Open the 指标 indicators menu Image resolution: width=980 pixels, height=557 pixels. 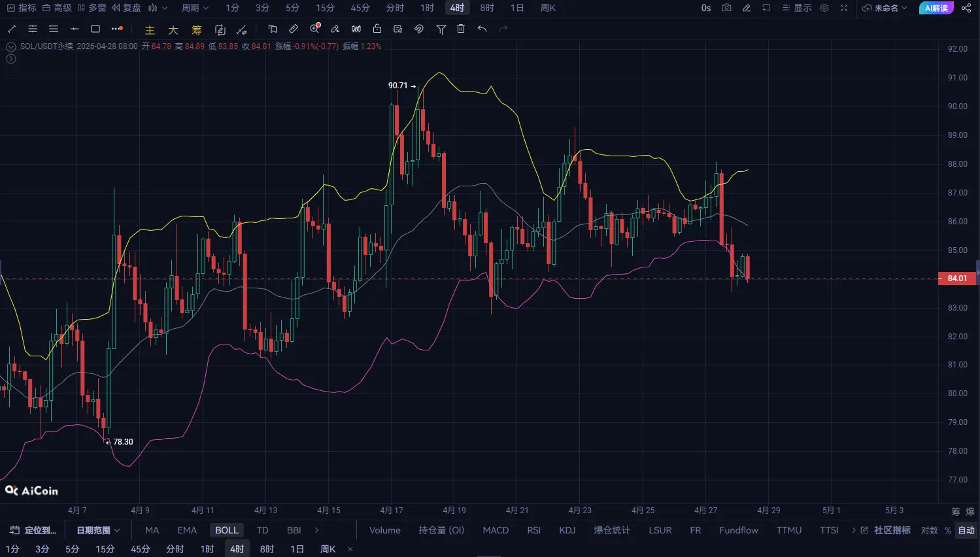(22, 8)
